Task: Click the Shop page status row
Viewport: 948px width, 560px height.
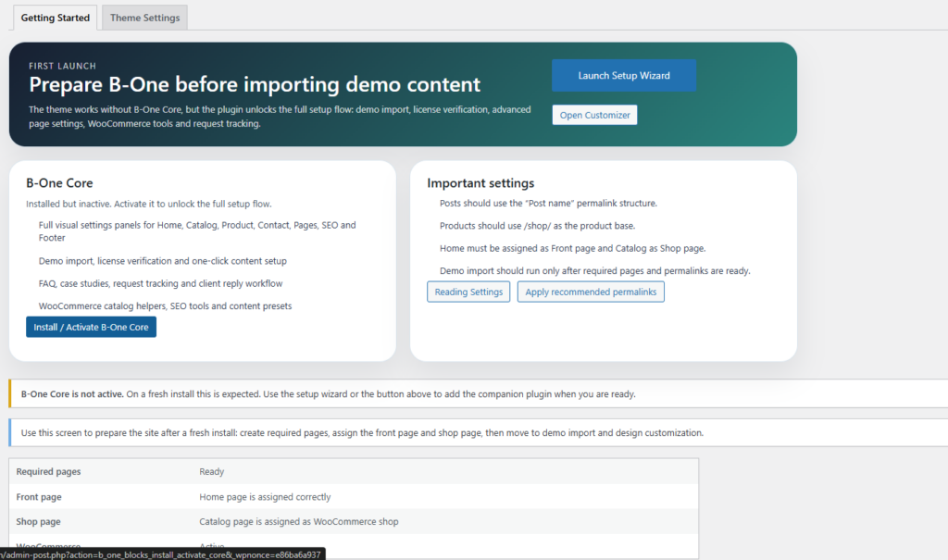Action: [353, 521]
